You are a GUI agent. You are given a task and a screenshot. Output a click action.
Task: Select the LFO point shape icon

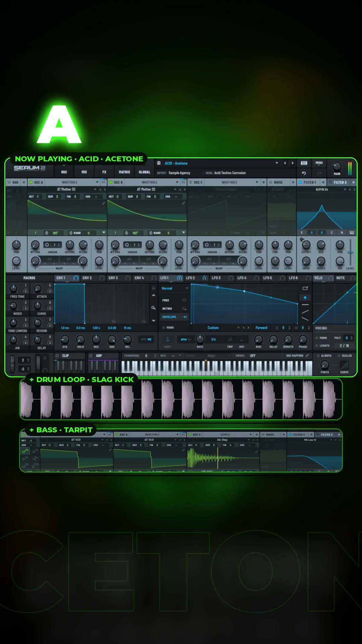(305, 298)
